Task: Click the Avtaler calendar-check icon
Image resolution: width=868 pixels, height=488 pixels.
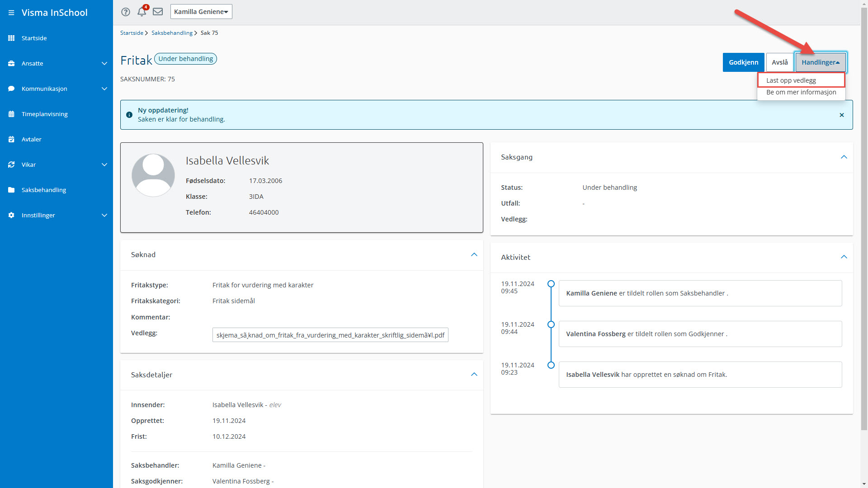Action: [11, 139]
